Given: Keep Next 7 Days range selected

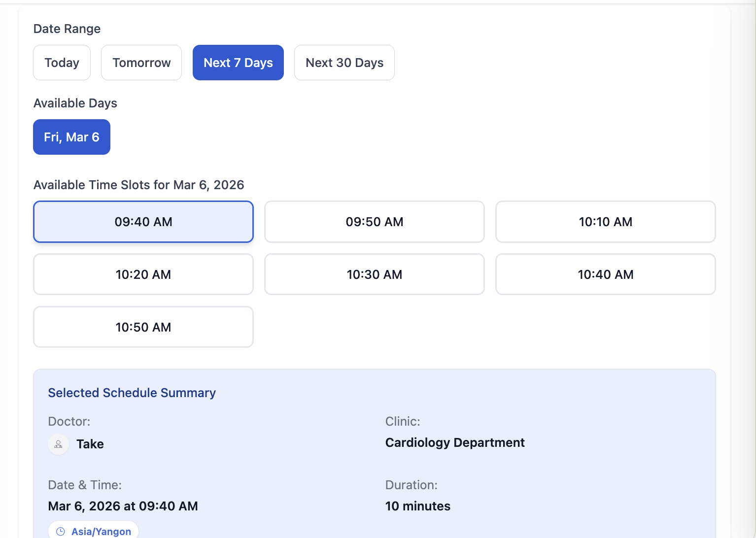Looking at the screenshot, I should click(238, 63).
